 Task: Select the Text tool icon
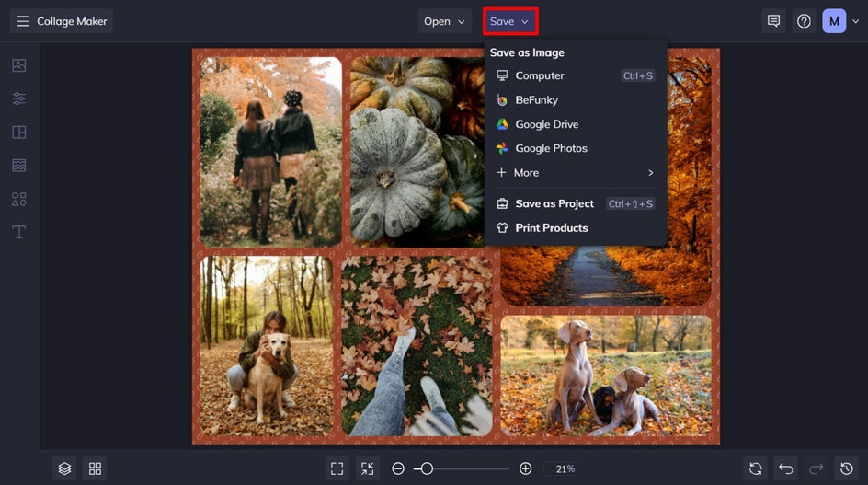(x=18, y=232)
